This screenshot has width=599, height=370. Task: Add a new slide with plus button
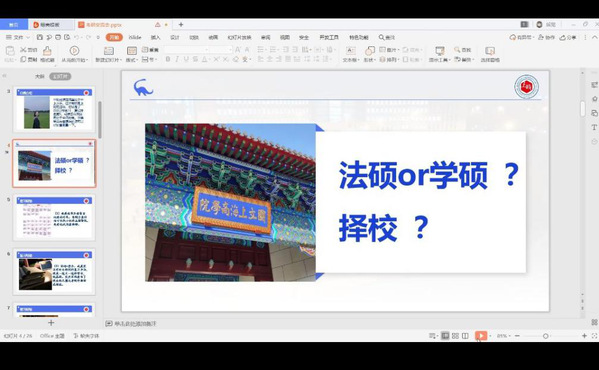coord(51,323)
